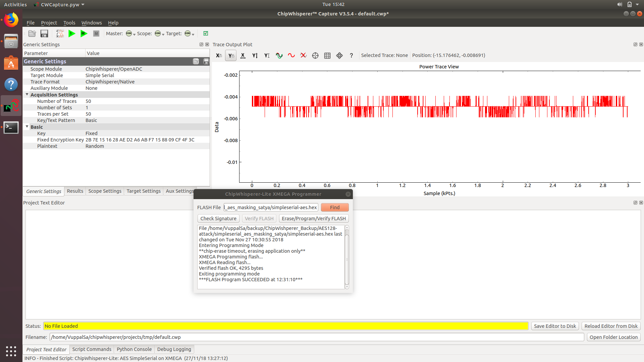Collapse the Basic settings group
This screenshot has height=362, width=644.
27,127
